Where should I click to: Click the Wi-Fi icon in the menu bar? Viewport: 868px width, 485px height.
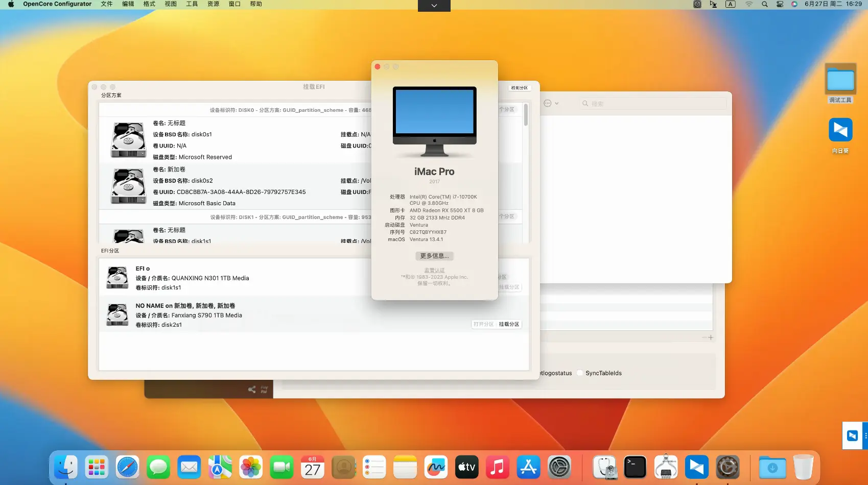coord(748,4)
